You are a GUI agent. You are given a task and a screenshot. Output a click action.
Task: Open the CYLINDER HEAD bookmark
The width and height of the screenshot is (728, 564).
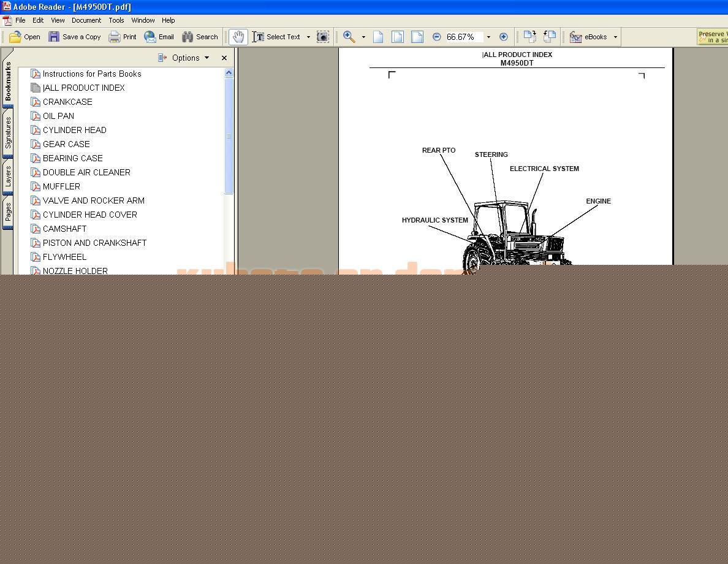click(x=75, y=130)
